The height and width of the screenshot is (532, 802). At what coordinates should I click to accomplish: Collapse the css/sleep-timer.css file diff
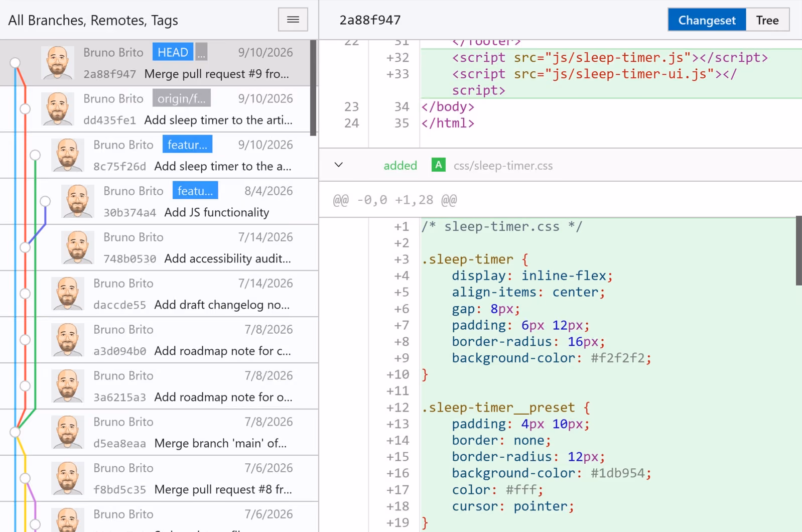[339, 165]
